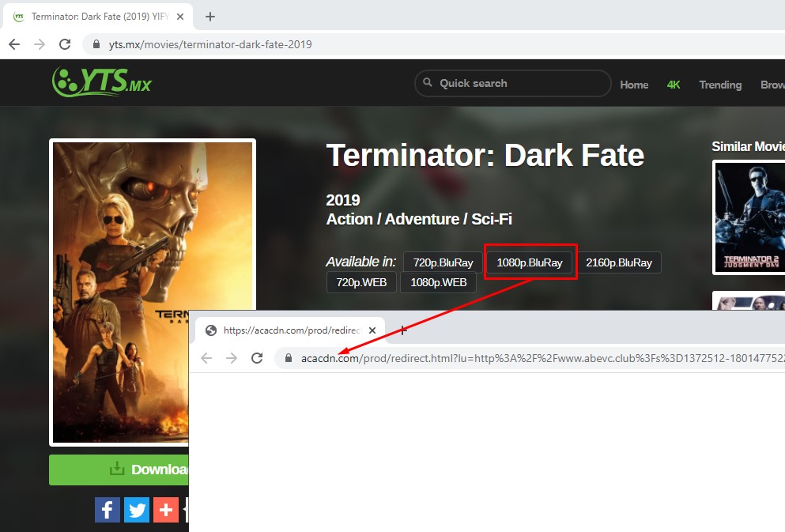Select the 720p.BluRay download option
Screen dimensions: 785x532
click(443, 262)
